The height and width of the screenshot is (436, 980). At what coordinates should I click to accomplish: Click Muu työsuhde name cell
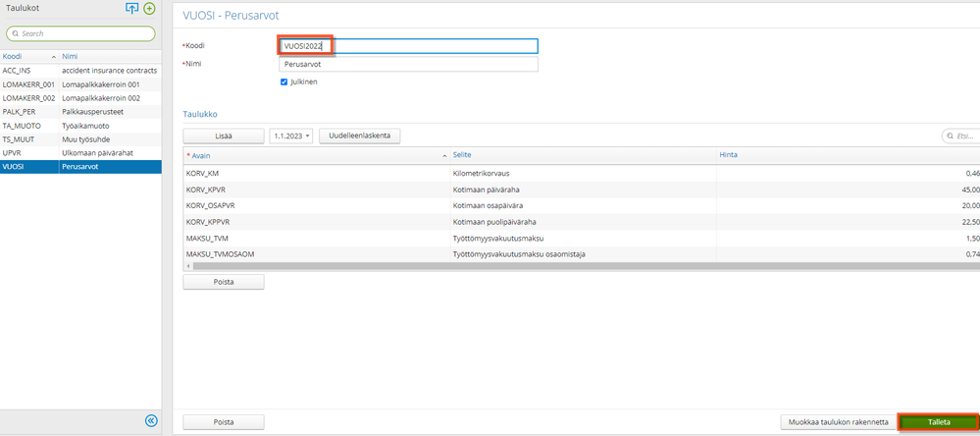[x=110, y=139]
